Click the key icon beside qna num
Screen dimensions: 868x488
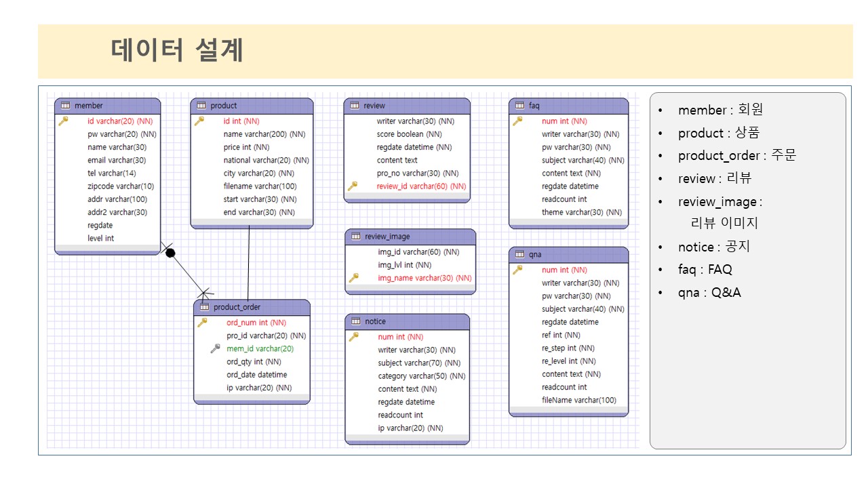518,270
